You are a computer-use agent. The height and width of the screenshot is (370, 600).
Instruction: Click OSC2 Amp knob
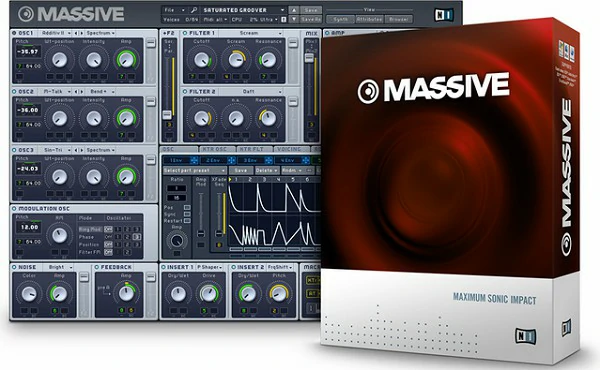pos(126,118)
